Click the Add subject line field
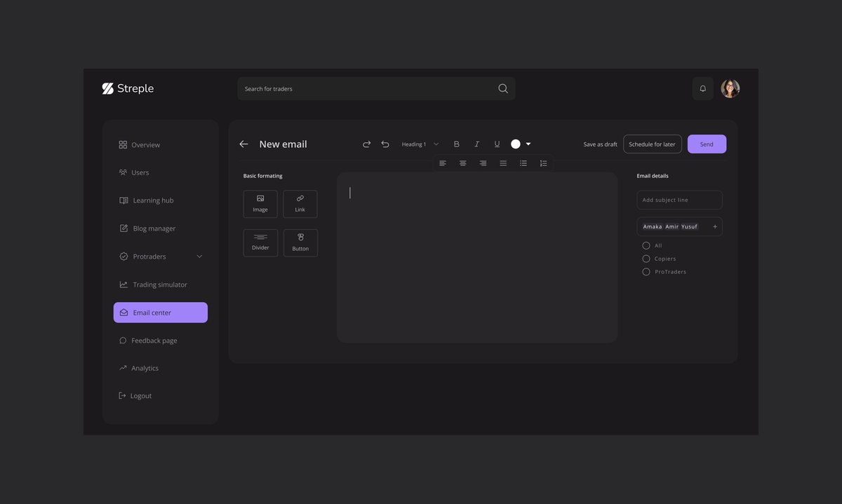842x504 pixels. tap(679, 200)
